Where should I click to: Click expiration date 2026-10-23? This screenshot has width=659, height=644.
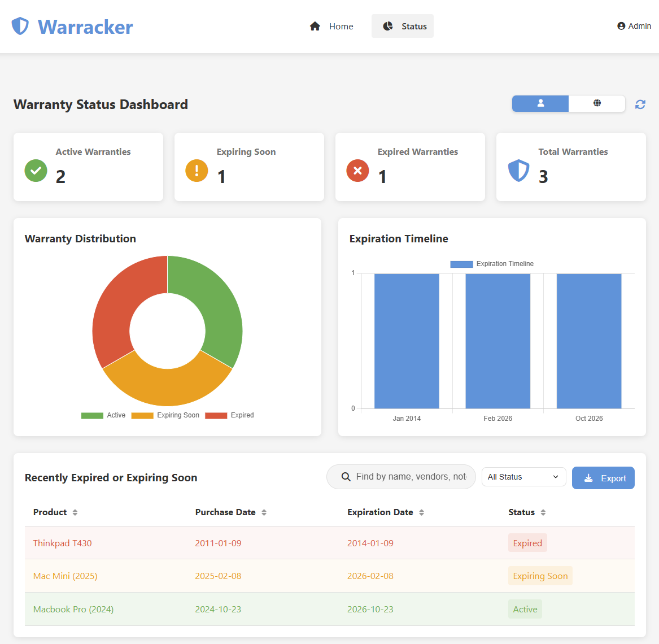pyautogui.click(x=370, y=609)
